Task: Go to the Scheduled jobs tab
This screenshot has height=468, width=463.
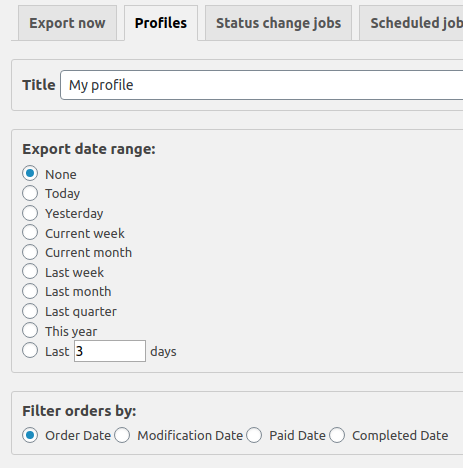Action: [411, 23]
